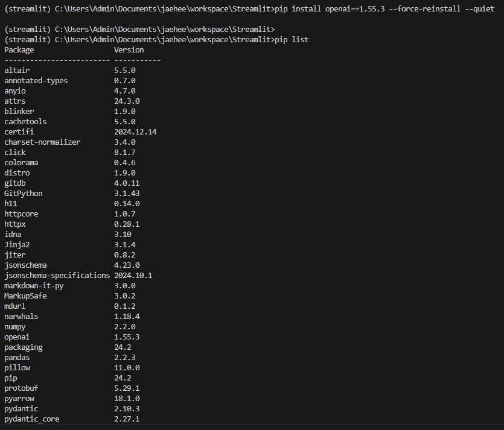The height and width of the screenshot is (430, 504).
Task: Click the 'jsonschema' package name
Action: click(x=25, y=265)
